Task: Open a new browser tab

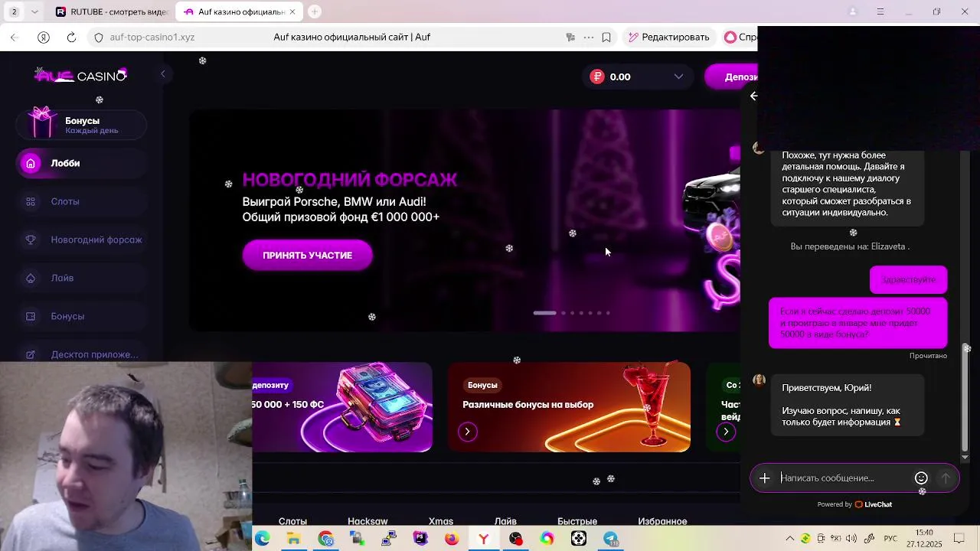Action: point(315,11)
